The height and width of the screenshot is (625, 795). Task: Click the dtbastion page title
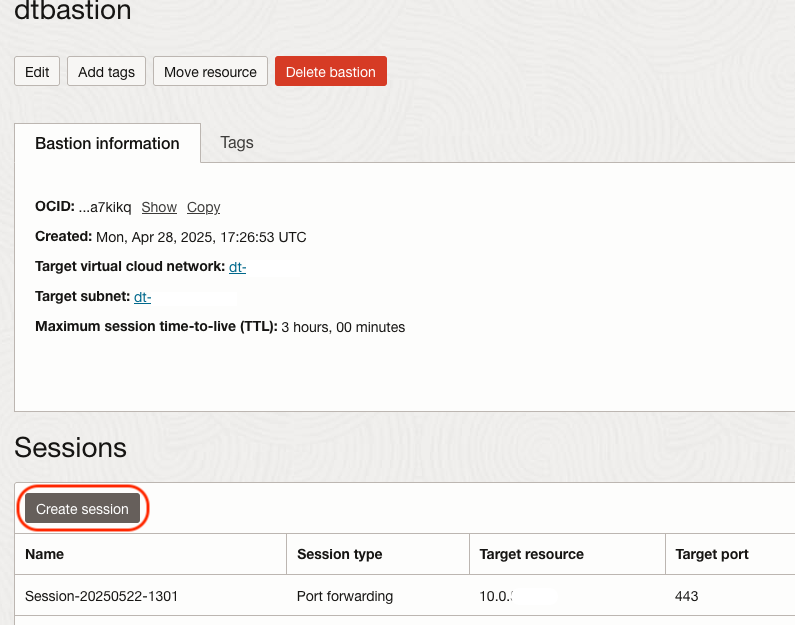72,12
